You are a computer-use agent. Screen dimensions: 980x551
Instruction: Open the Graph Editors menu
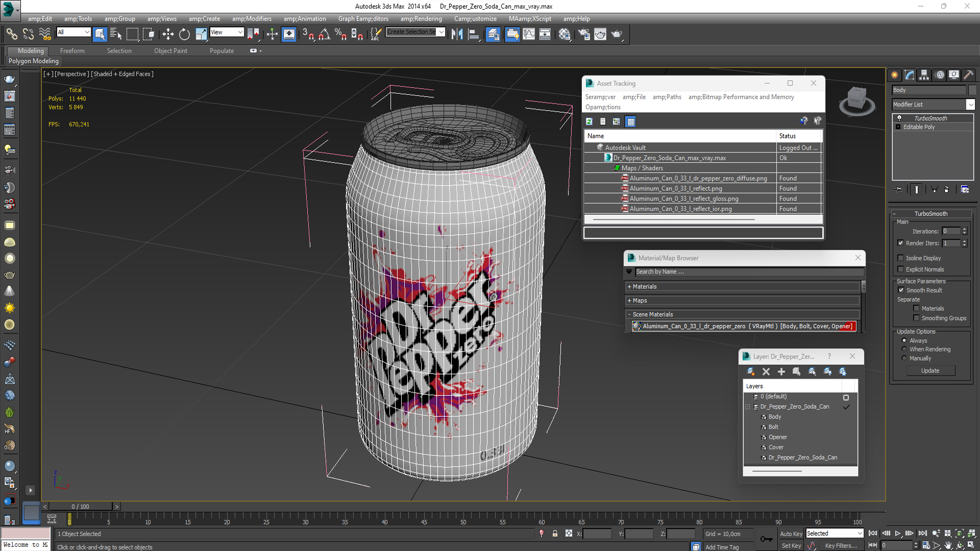[363, 19]
